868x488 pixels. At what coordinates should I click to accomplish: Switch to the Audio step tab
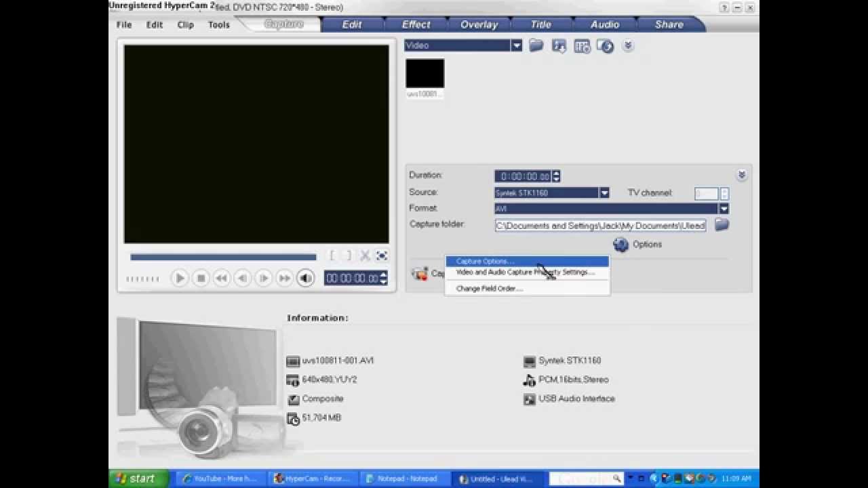pos(605,24)
